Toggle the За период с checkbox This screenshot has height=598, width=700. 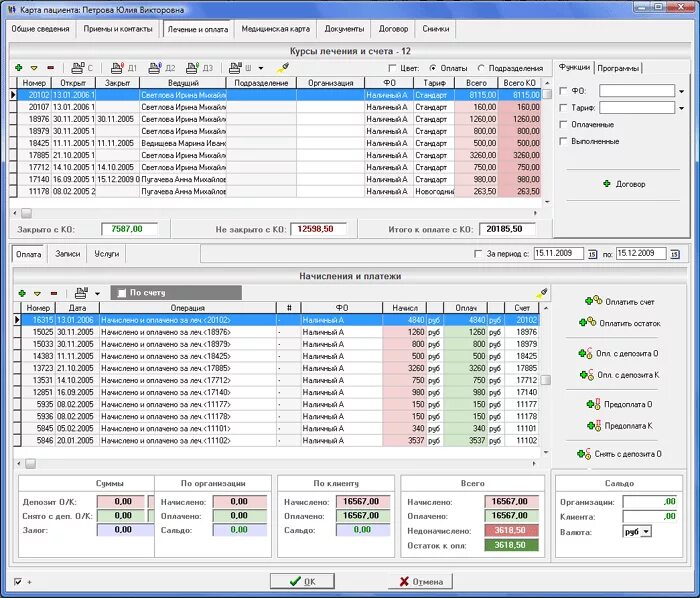tap(478, 253)
